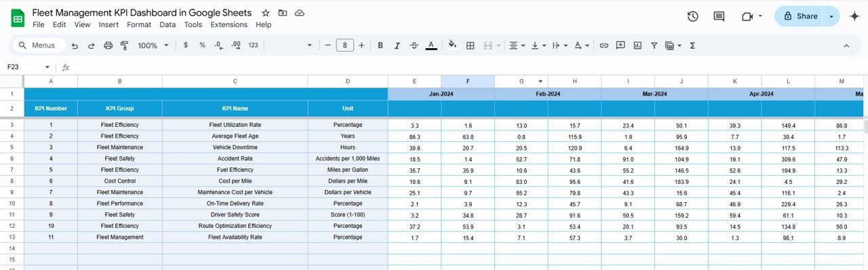Insert a chart using toolbar icon
Viewport: 868px width, 270px height.
point(637,45)
